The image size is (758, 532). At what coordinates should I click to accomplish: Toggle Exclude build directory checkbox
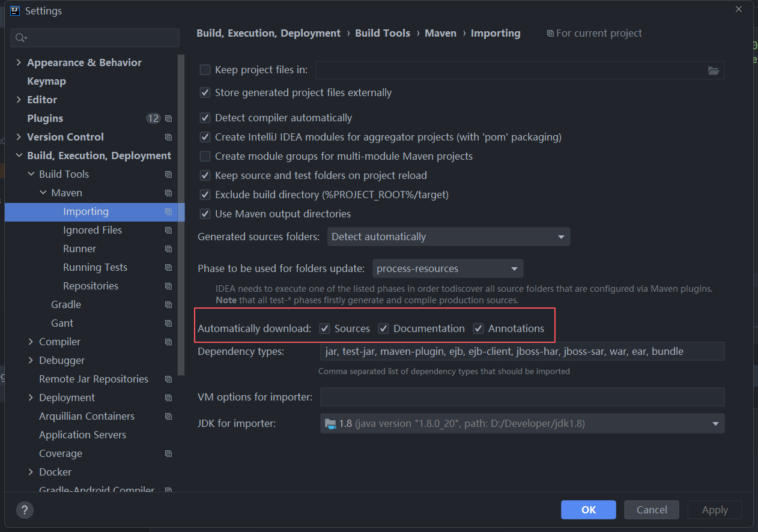click(205, 195)
